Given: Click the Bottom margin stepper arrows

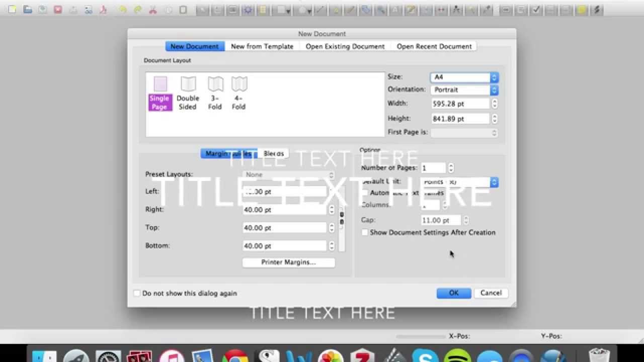Looking at the screenshot, I should tap(332, 246).
